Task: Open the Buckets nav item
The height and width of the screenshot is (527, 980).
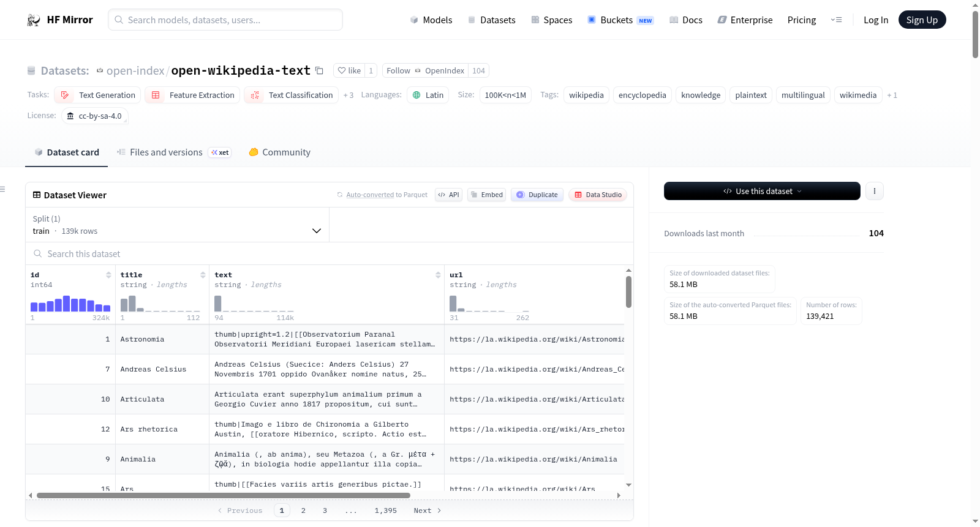Action: click(620, 20)
